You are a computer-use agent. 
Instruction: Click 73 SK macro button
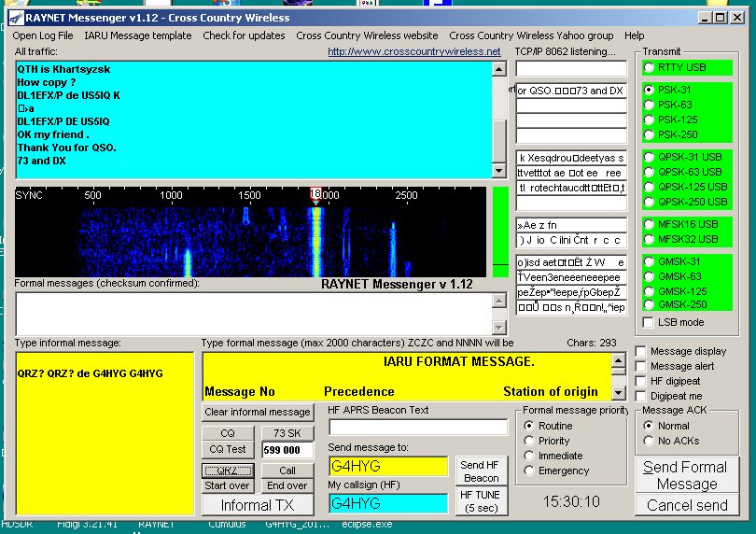287,433
